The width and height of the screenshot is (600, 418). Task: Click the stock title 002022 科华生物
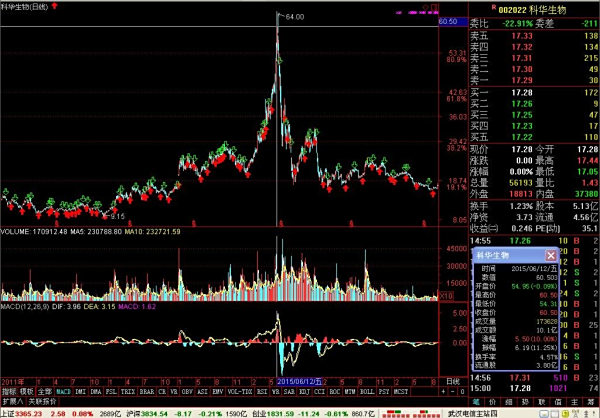(x=532, y=10)
